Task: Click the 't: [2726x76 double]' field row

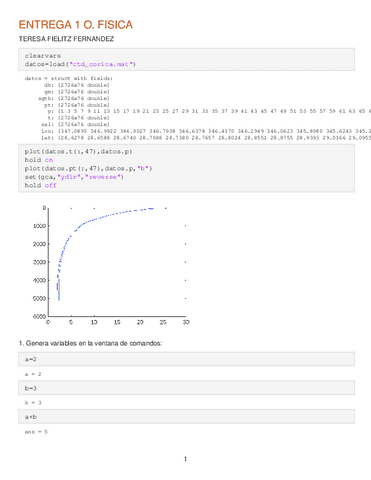Action: 78,118
